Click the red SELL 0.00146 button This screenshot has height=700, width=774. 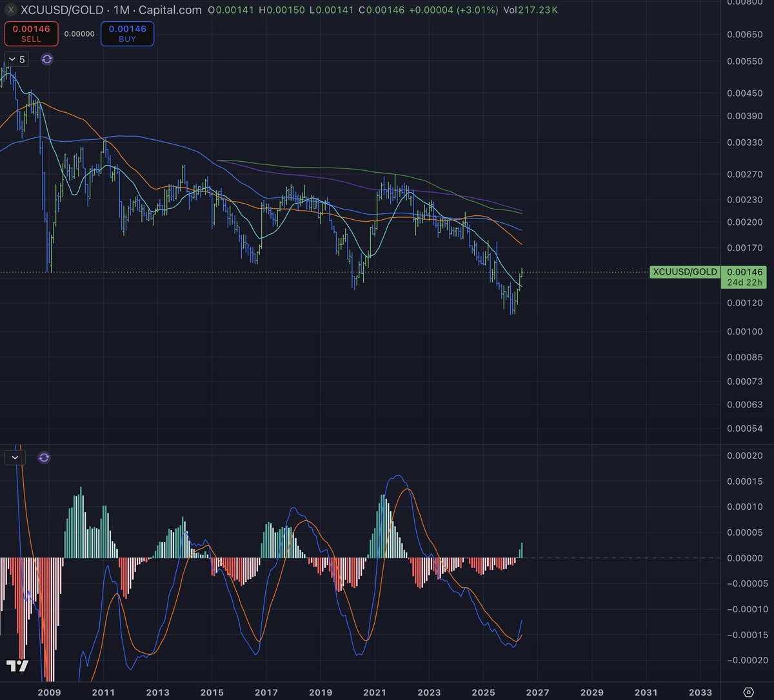pyautogui.click(x=31, y=34)
